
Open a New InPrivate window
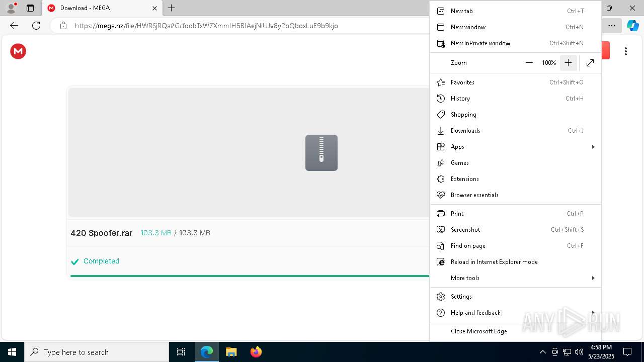[515, 43]
